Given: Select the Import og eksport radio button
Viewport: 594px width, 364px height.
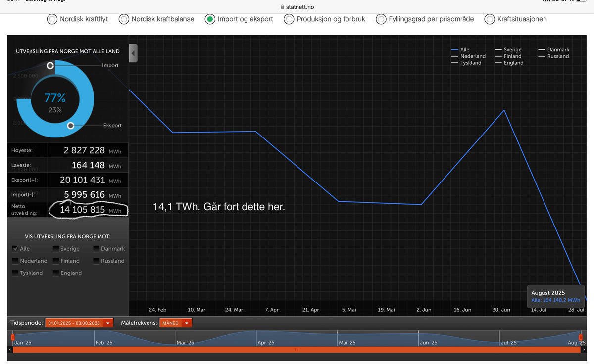Looking at the screenshot, I should (x=210, y=19).
